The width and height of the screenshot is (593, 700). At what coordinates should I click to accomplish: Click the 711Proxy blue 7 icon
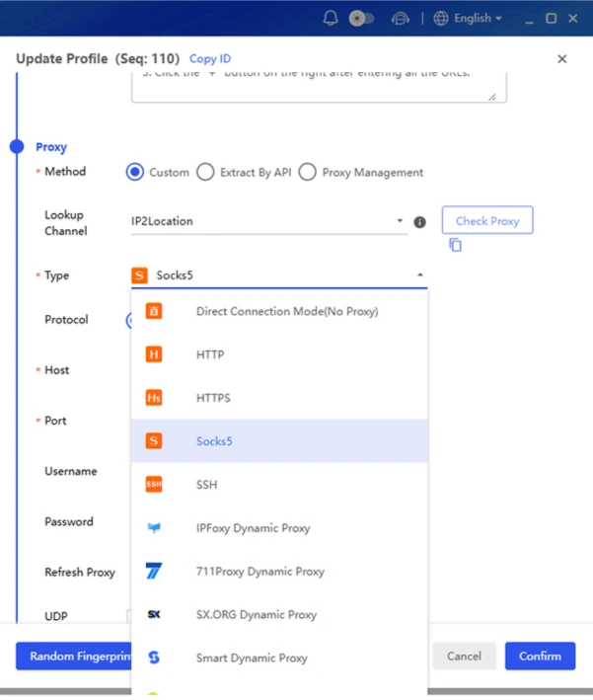coord(154,571)
